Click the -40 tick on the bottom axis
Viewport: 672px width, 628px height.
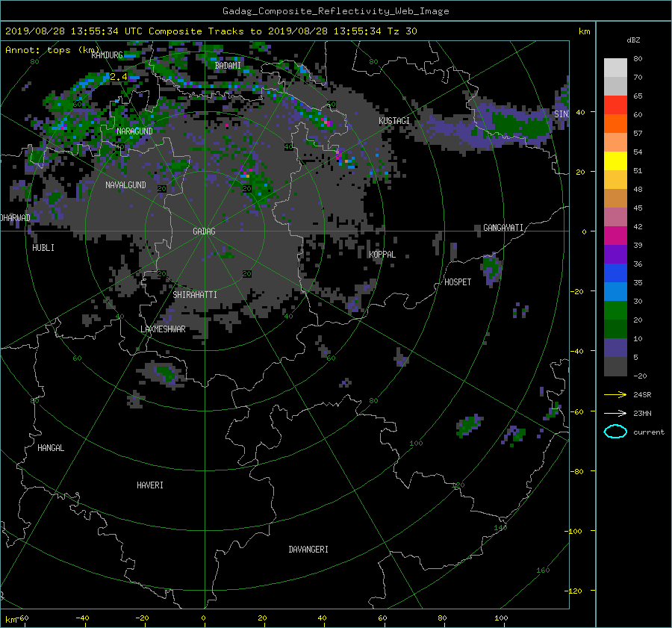pos(82,618)
